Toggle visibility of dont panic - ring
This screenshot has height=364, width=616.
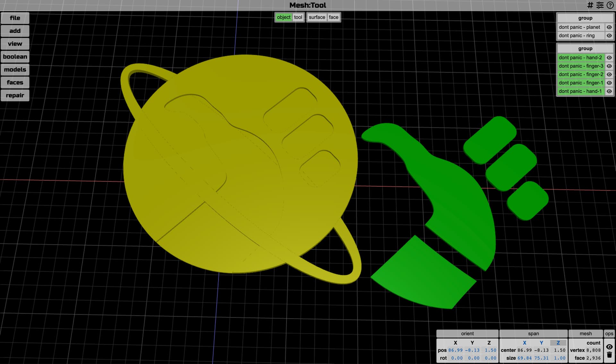(609, 36)
